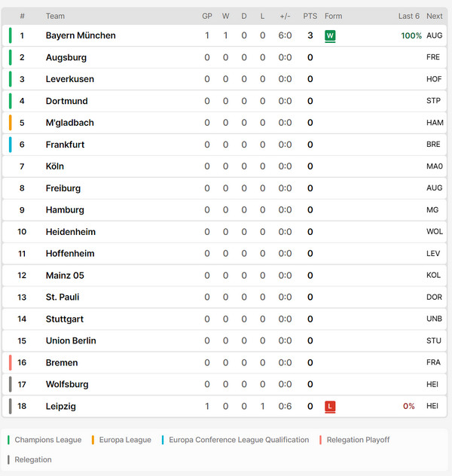This screenshot has width=452, height=476.
Task: Open the Union Berlin team link
Action: point(71,340)
